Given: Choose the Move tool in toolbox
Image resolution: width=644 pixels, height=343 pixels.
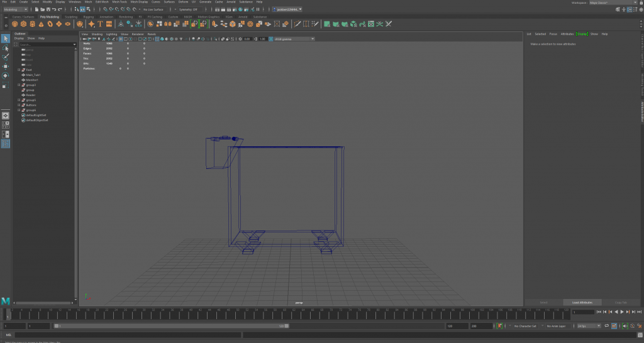Looking at the screenshot, I should point(6,66).
